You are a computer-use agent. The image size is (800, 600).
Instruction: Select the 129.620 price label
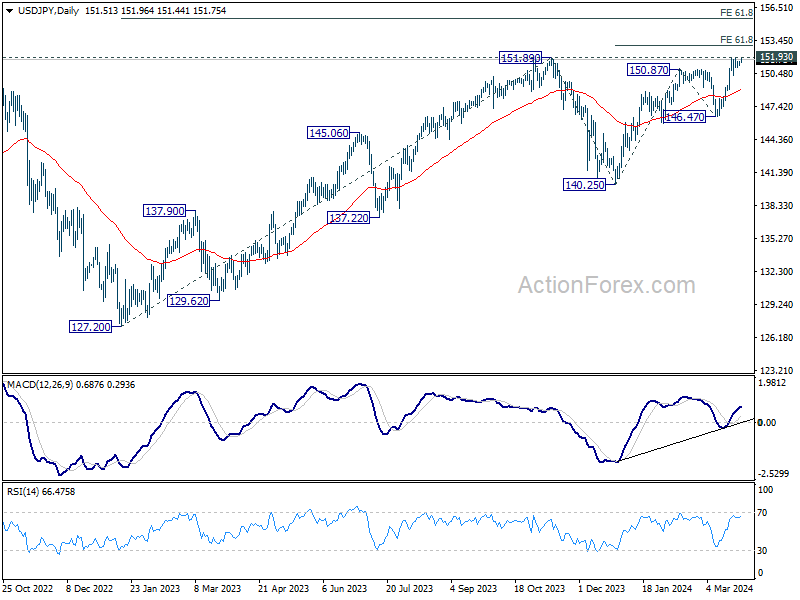point(188,301)
